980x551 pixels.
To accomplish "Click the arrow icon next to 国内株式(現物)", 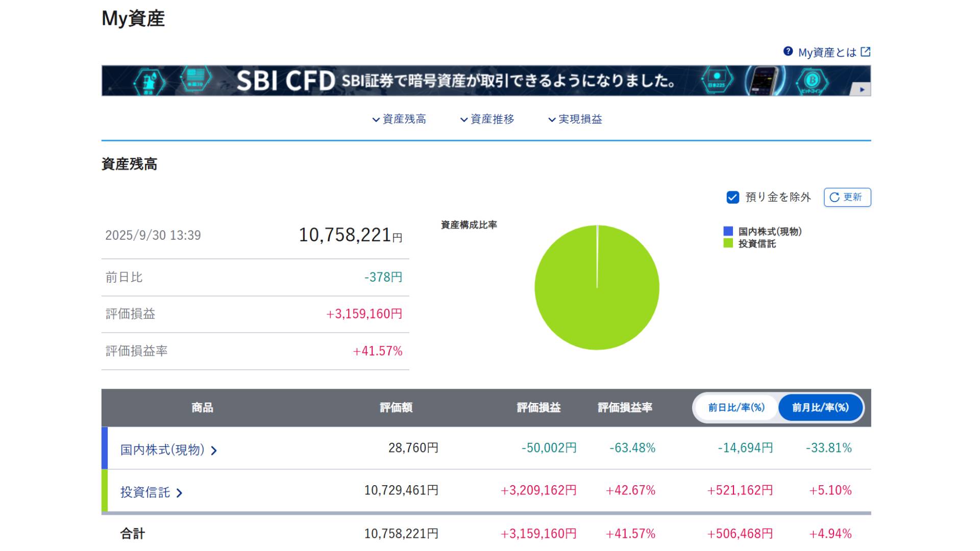I will (x=214, y=450).
